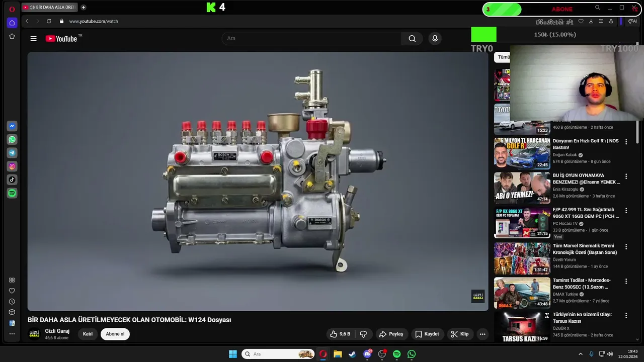Switch to the BİR DAHA ASLA ÜRETİL tab
Viewport: 644px width, 362px height.
[49, 8]
